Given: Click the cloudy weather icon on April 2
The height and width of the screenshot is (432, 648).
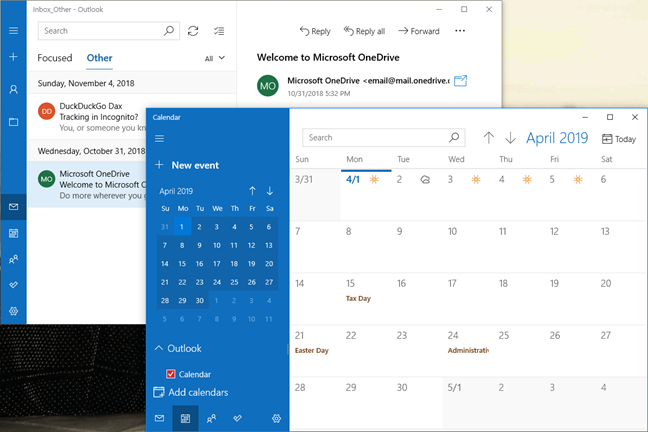Looking at the screenshot, I should (425, 179).
